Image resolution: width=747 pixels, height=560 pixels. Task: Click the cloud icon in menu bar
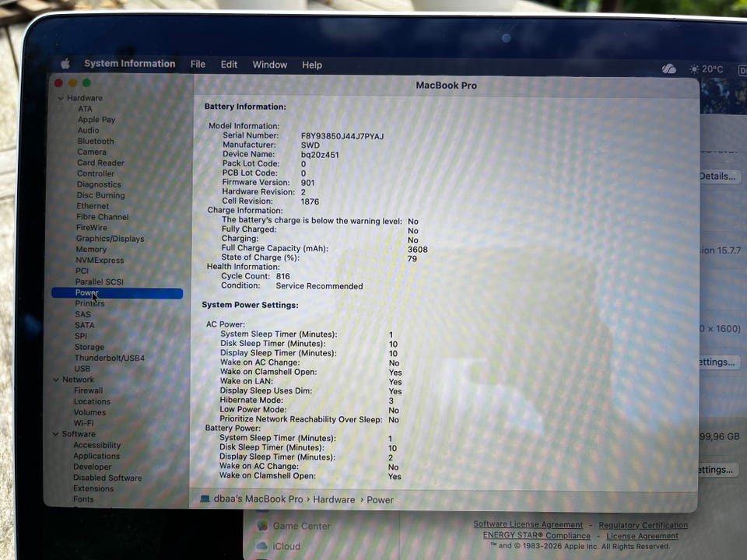(x=669, y=69)
